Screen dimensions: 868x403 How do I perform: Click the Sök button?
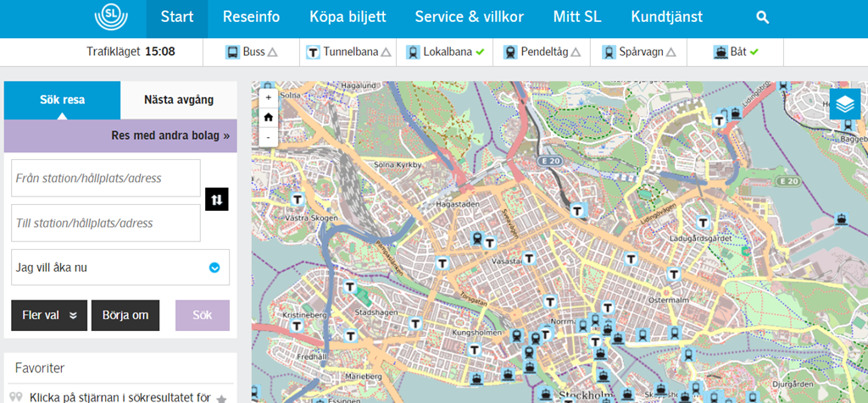coord(203,316)
